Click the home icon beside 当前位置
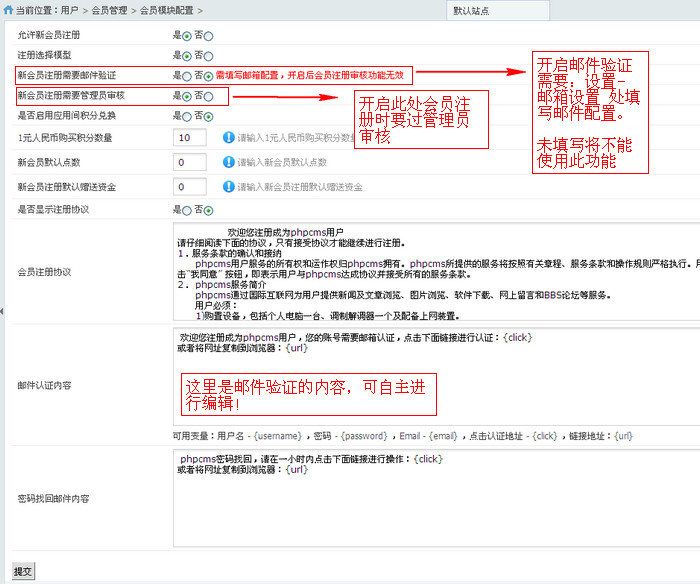The width and height of the screenshot is (700, 584). point(8,10)
